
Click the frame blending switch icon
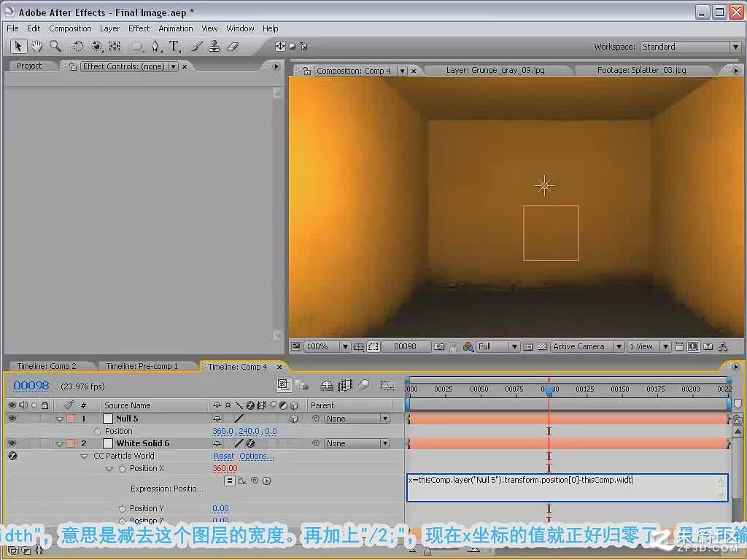pos(344,385)
